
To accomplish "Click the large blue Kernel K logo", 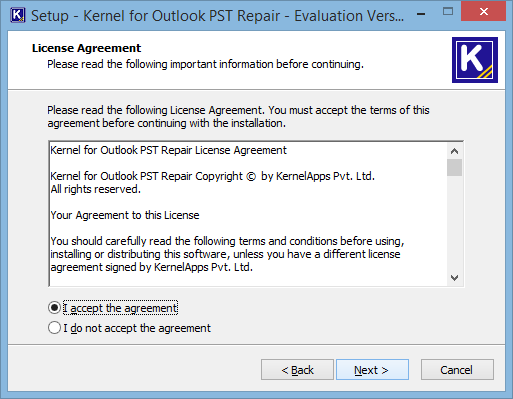I will point(475,60).
